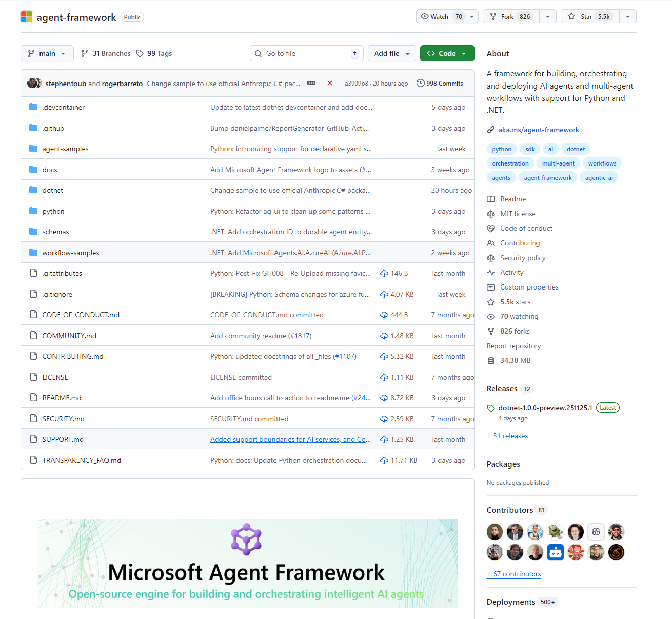
Task: Open the Copilot avatar in Contributors
Action: pos(596,532)
